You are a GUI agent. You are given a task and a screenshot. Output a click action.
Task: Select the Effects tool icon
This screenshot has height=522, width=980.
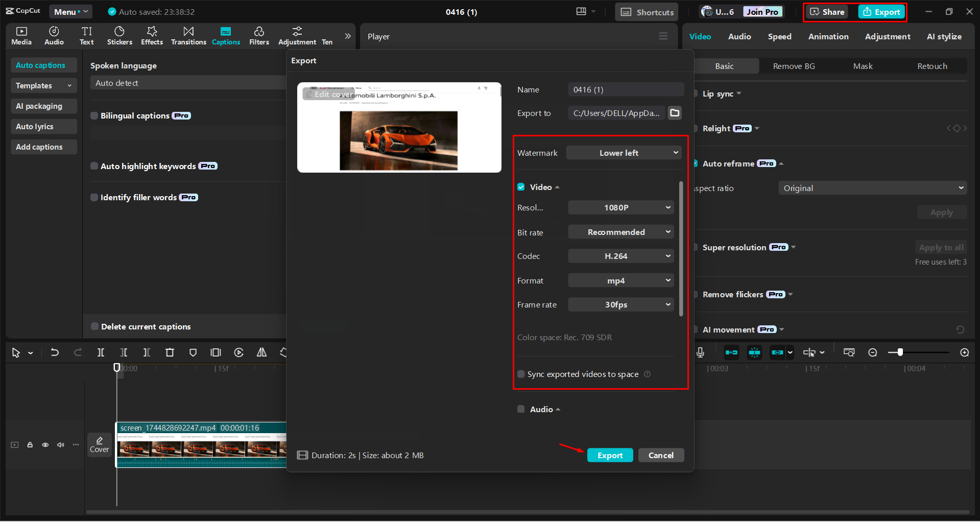152,36
